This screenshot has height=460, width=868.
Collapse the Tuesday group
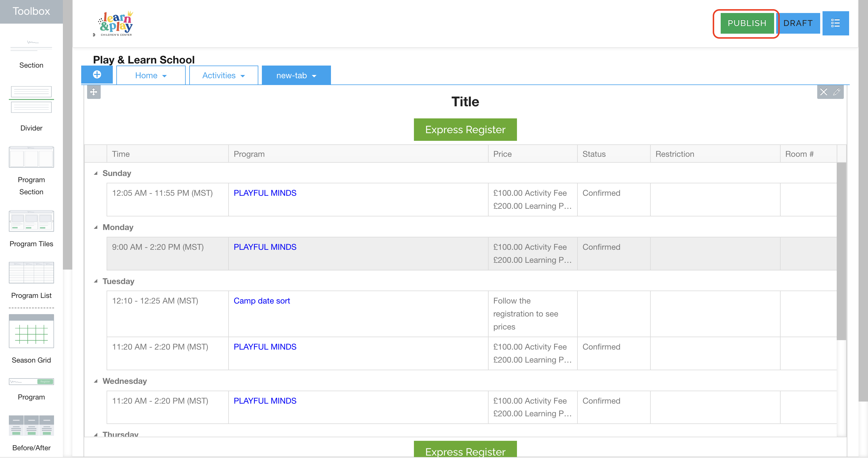click(x=96, y=282)
